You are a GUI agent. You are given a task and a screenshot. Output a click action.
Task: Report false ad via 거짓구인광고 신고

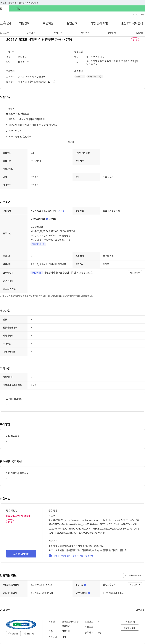[x=134, y=575]
